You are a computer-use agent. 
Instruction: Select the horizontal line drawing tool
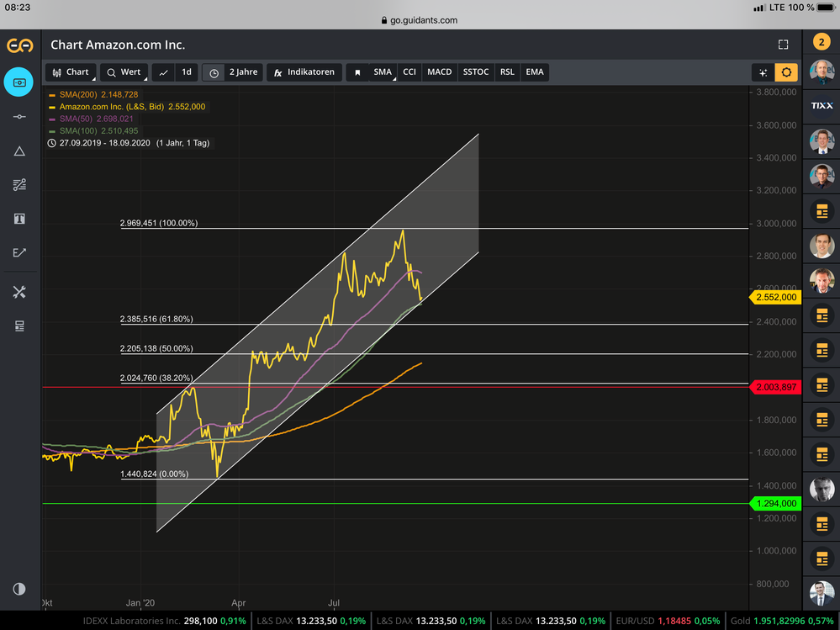click(x=19, y=116)
